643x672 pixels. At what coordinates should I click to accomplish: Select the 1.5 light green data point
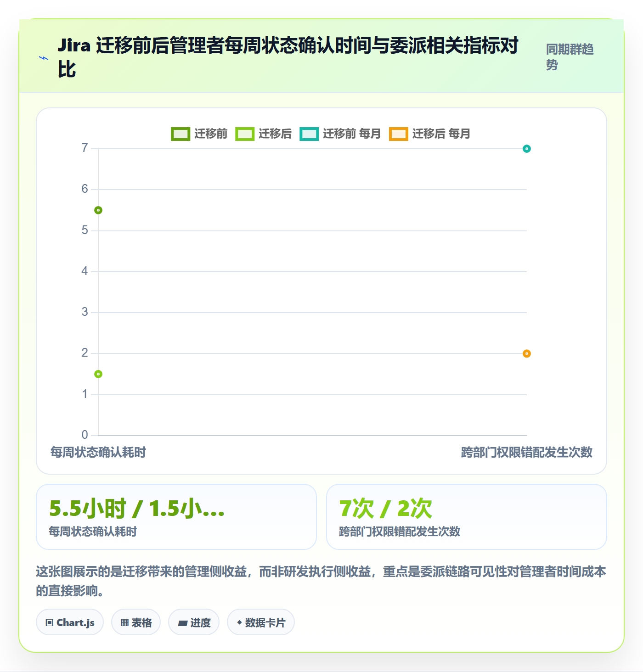coord(98,374)
